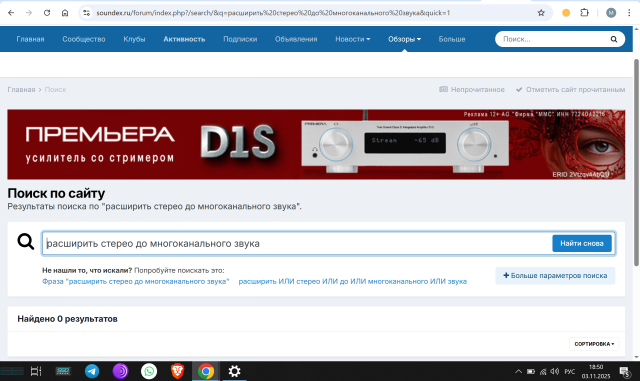
Task: Click the browser address bar URL
Action: click(x=273, y=13)
